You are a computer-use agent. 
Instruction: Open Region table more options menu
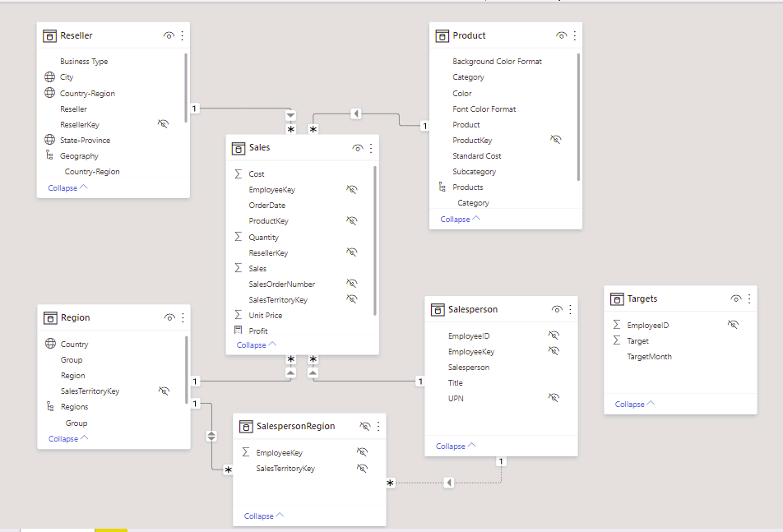[183, 317]
